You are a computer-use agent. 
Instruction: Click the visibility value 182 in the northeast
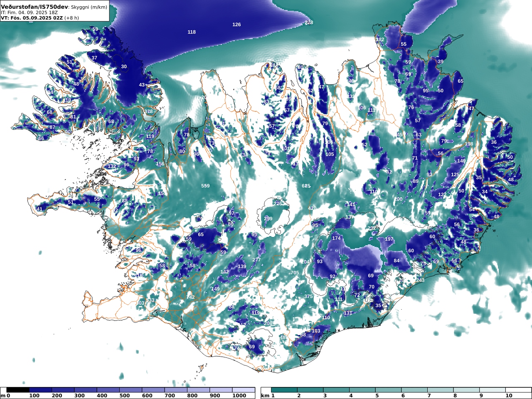pos(380,39)
